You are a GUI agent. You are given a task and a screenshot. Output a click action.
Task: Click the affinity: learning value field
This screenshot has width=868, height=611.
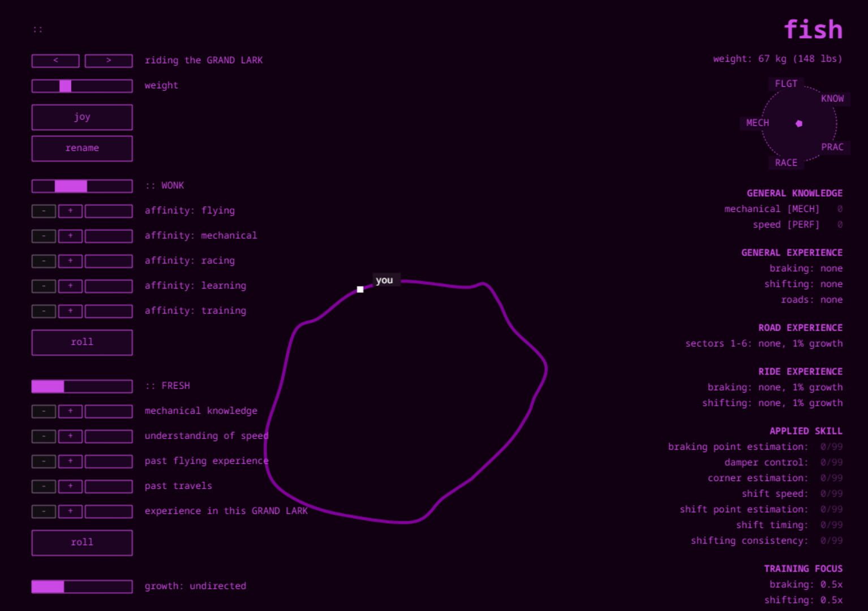coord(108,286)
